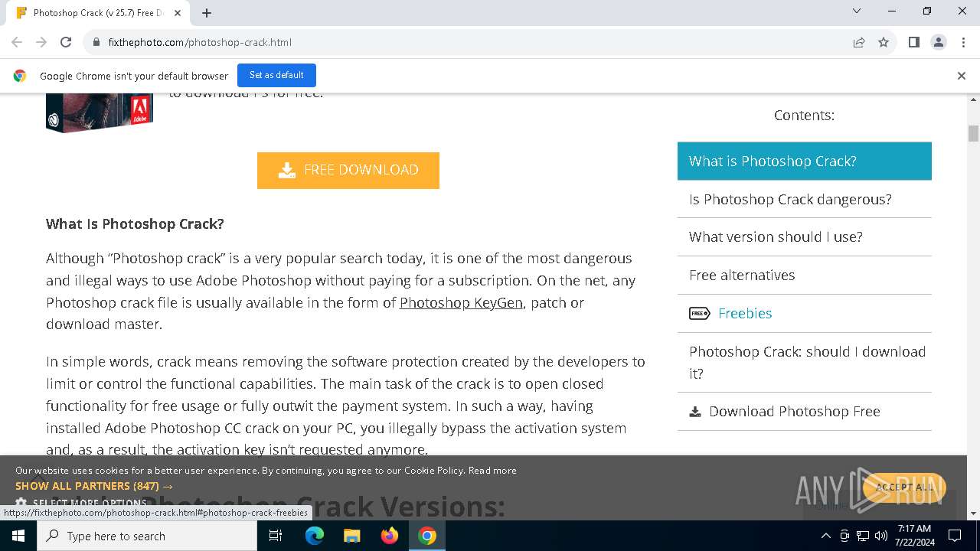Reload the page with refresh icon
The image size is (980, 551).
(x=66, y=42)
